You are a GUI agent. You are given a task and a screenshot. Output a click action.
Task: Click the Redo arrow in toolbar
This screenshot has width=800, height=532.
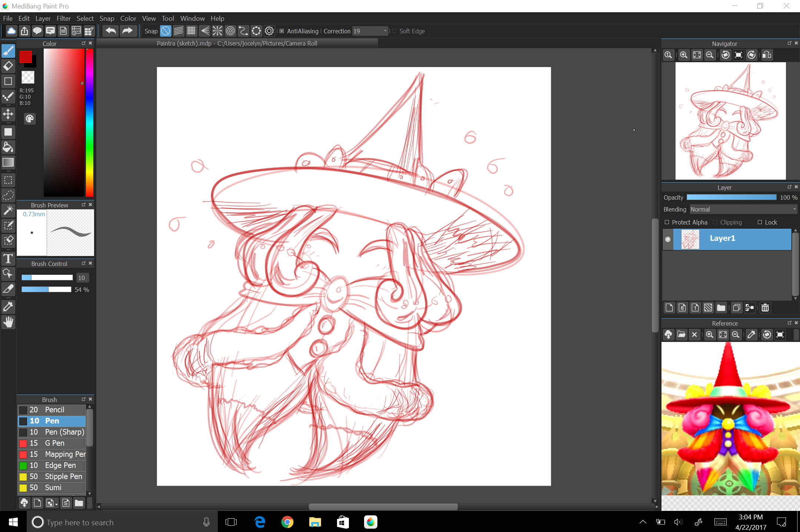127,31
